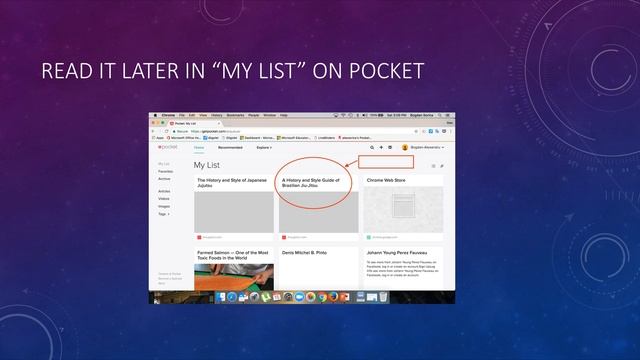The image size is (640, 360).
Task: Open 'Farmed Salmon' article title
Action: tap(233, 255)
